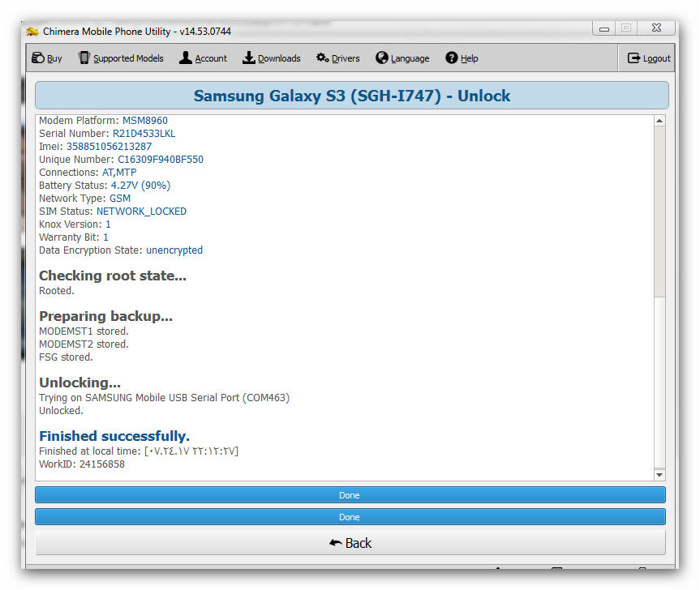Click the SIM status NETWORK_LOCKED value
The height and width of the screenshot is (590, 700).
click(141, 212)
